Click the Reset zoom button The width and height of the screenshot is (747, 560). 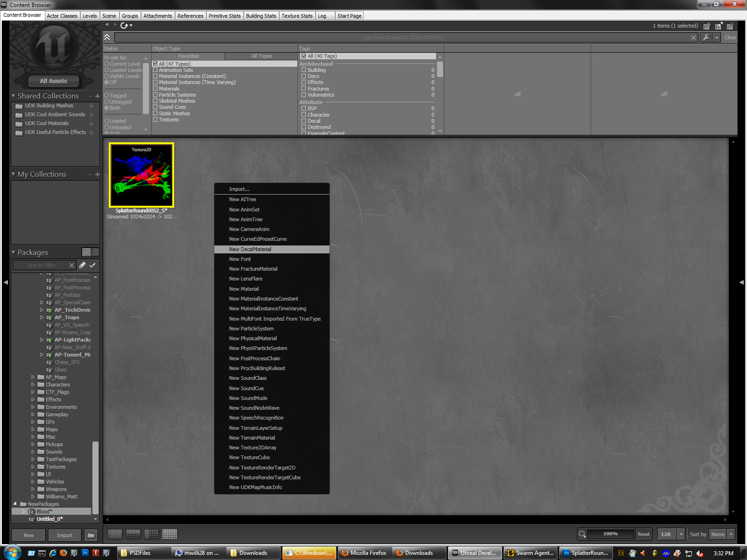(643, 534)
